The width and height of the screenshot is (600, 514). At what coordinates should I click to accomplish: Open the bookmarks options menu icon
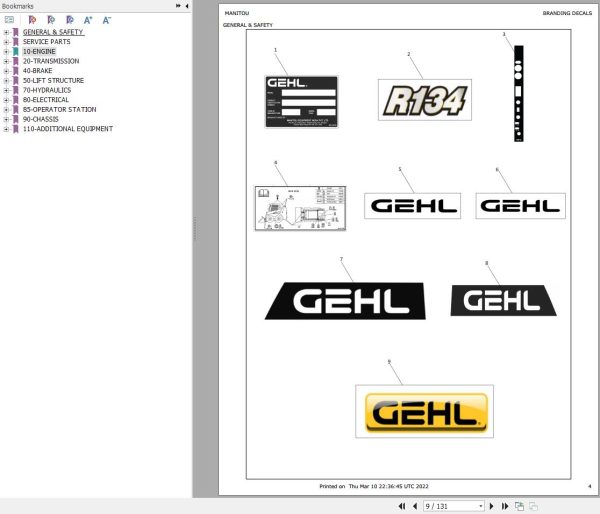click(9, 20)
